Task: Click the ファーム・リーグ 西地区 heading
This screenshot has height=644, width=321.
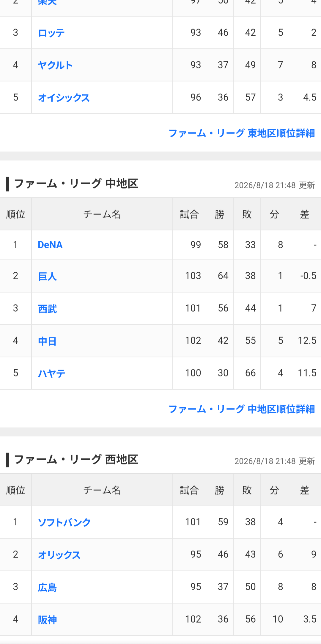Action: pyautogui.click(x=76, y=460)
